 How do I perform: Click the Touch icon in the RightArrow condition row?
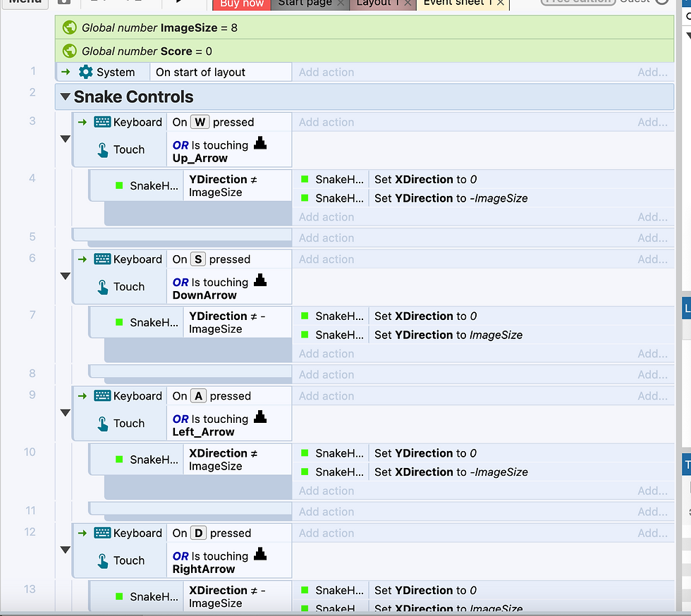point(103,560)
